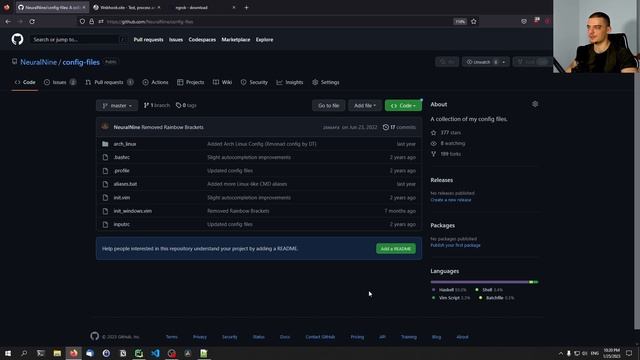Click Create a new release link
The width and height of the screenshot is (640, 360).
pyautogui.click(x=451, y=200)
